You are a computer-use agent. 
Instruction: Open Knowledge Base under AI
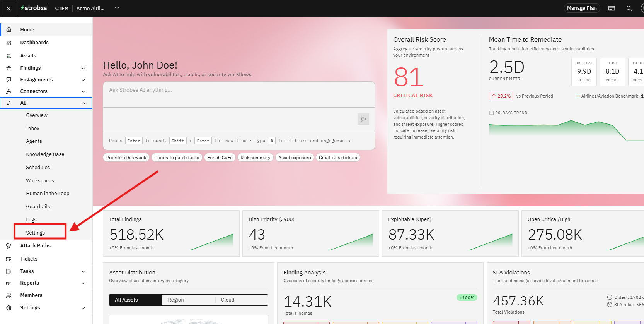(45, 154)
